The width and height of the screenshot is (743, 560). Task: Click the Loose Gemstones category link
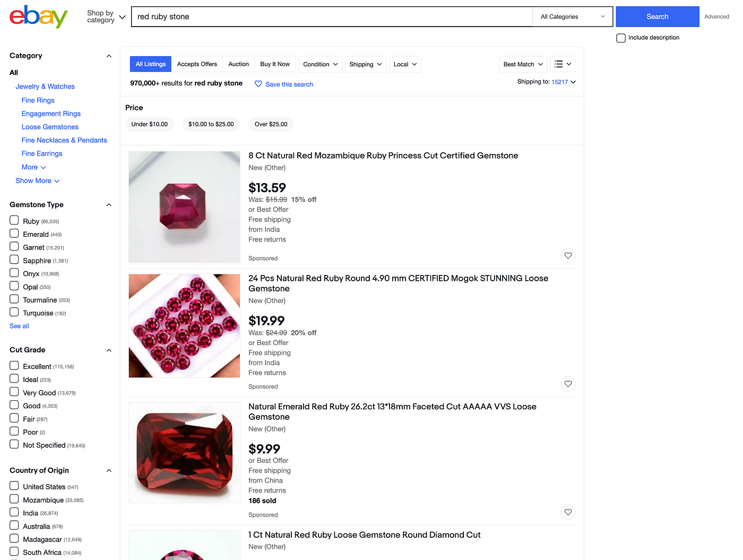(50, 127)
